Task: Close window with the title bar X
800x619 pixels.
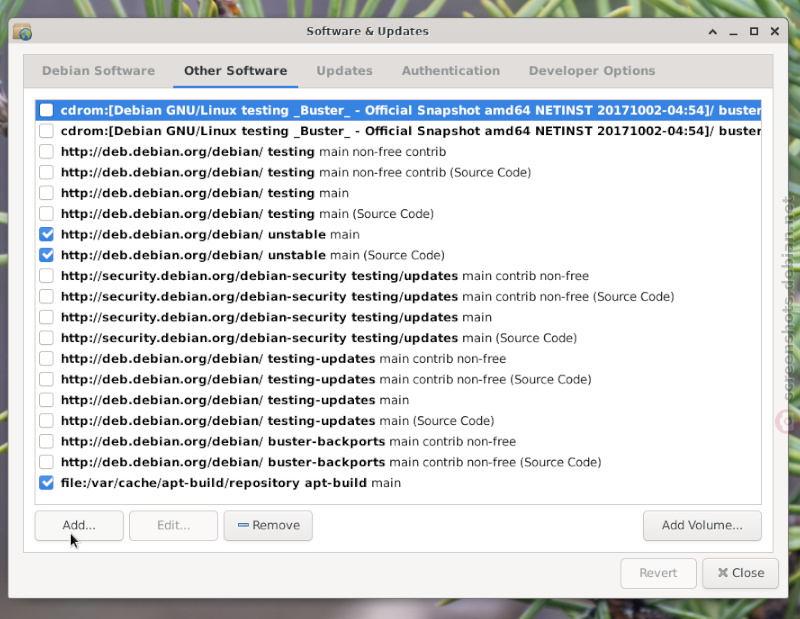Action: coord(774,32)
